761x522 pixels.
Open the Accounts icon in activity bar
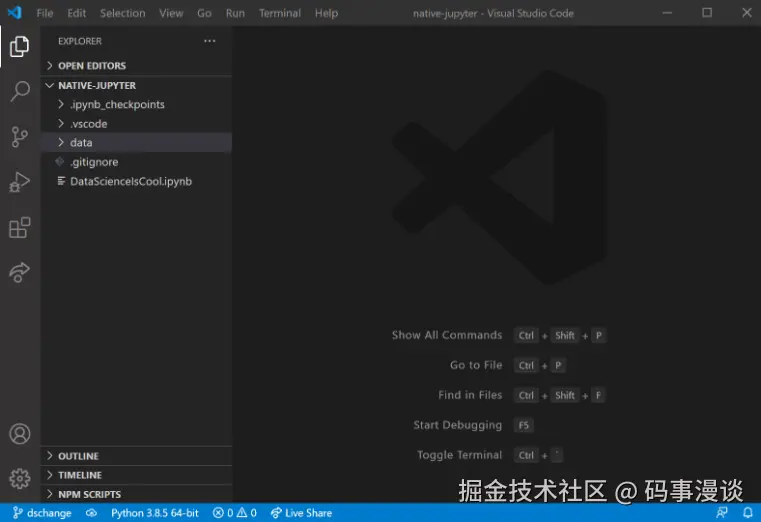(19, 434)
